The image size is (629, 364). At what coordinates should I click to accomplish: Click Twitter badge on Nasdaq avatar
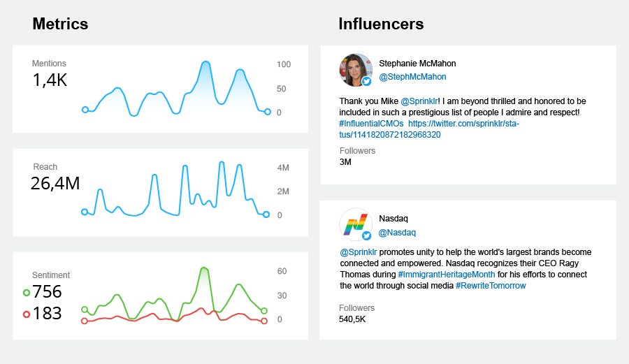point(367,235)
